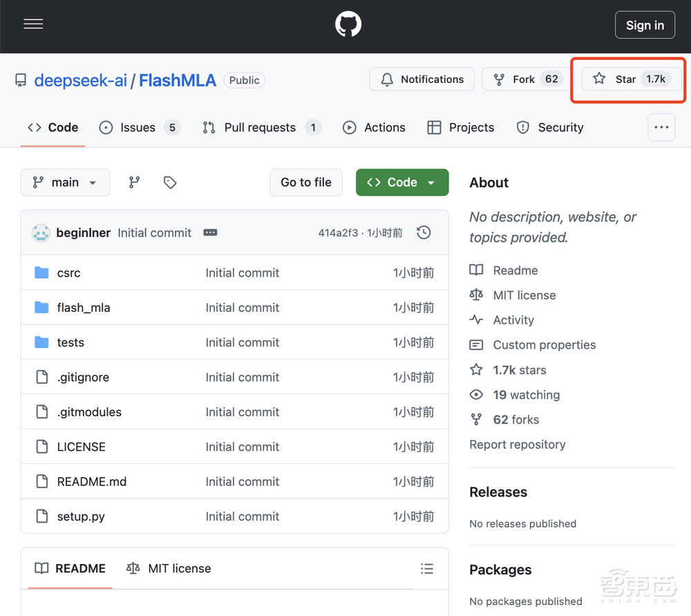Viewport: 691px width, 616px height.
Task: Click the GitHub logo icon
Action: click(x=348, y=25)
